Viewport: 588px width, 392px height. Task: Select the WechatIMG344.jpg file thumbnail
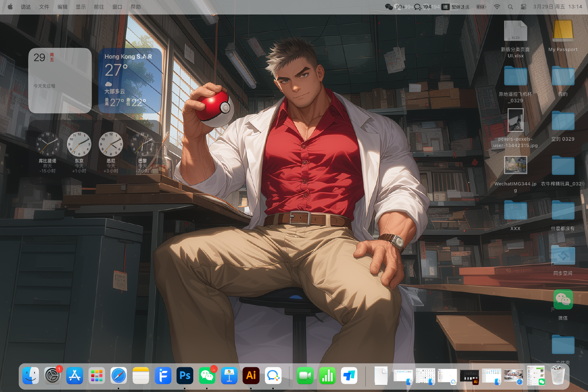click(515, 165)
